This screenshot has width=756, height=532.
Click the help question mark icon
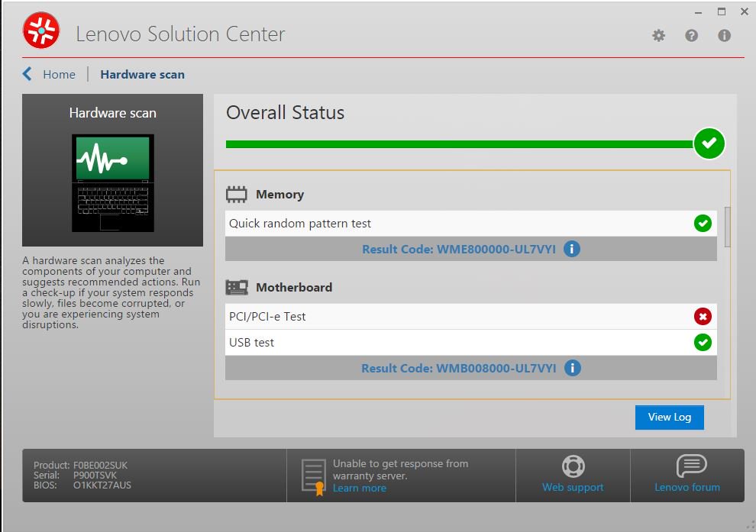[691, 36]
